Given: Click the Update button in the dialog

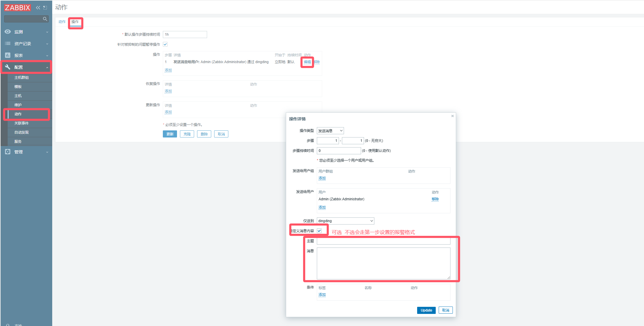Looking at the screenshot, I should click(426, 310).
